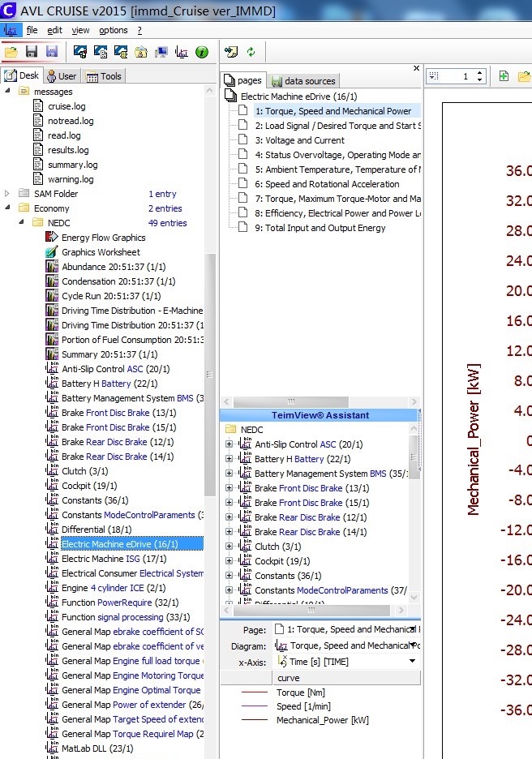
Task: Click the green refresh arrows icon
Action: pos(251,52)
